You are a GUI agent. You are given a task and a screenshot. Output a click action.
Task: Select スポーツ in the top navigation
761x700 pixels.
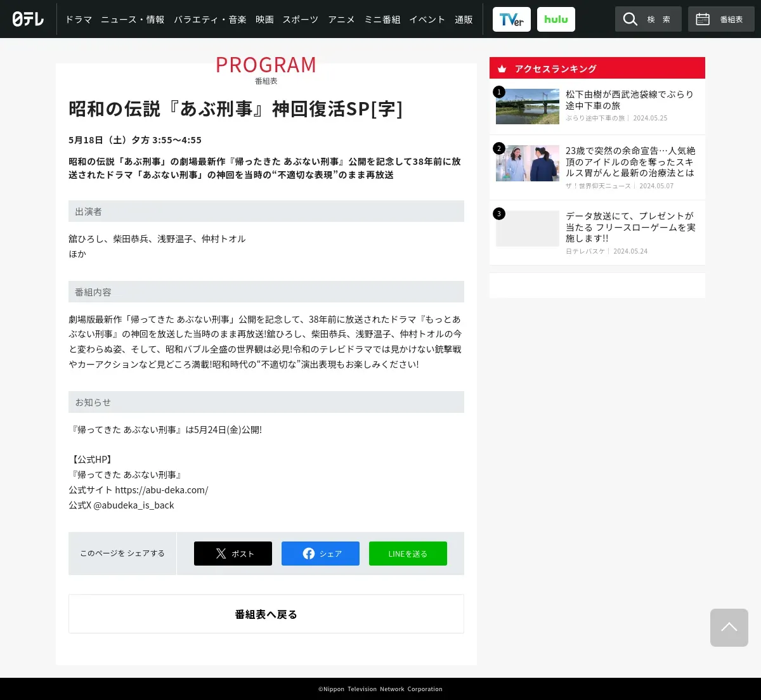point(301,20)
